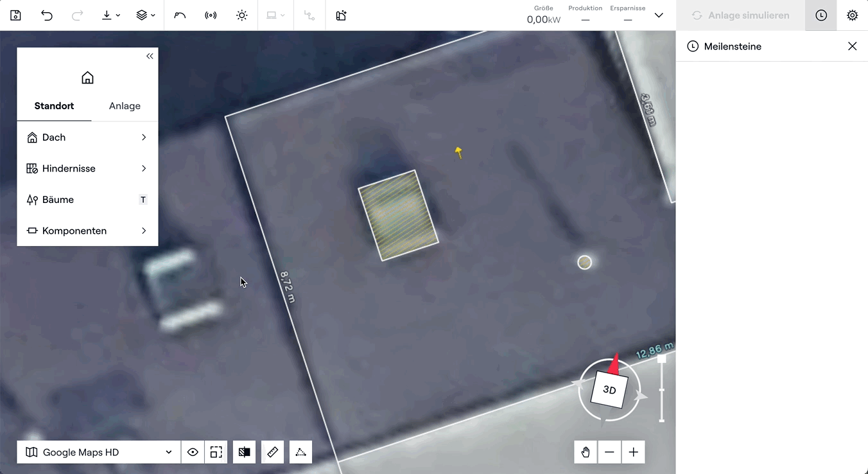
Task: Open the Google Maps HD imagery dropdown
Action: pyautogui.click(x=99, y=452)
